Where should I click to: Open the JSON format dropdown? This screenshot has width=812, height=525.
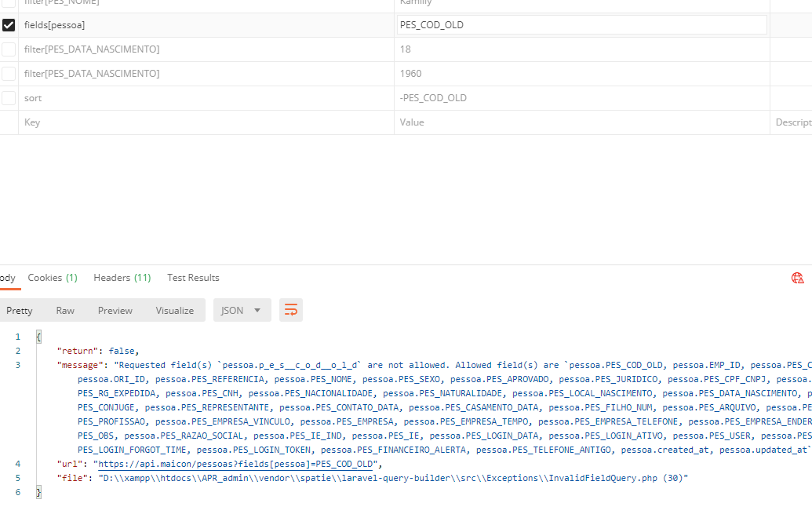(x=242, y=310)
